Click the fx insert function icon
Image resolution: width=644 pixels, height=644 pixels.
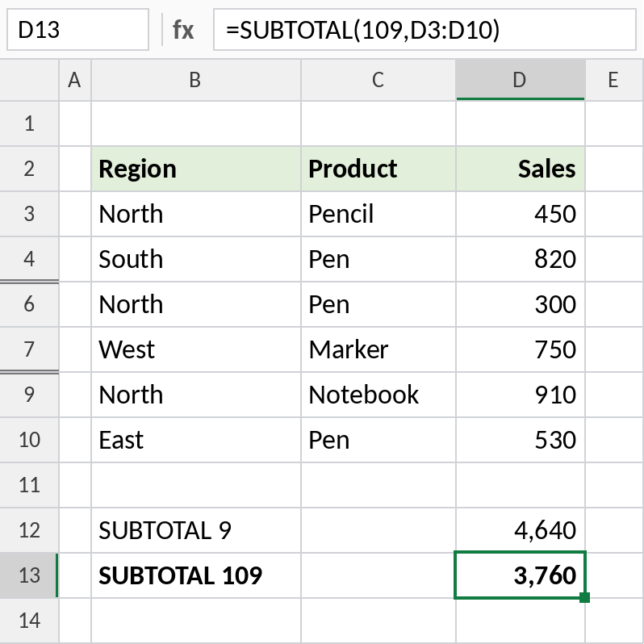coord(182,30)
